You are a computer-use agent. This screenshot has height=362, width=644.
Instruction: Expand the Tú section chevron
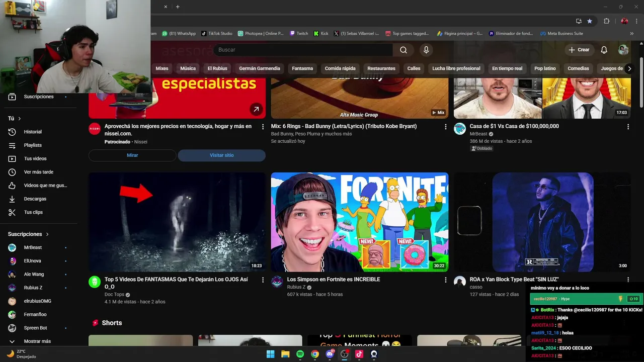(20, 119)
